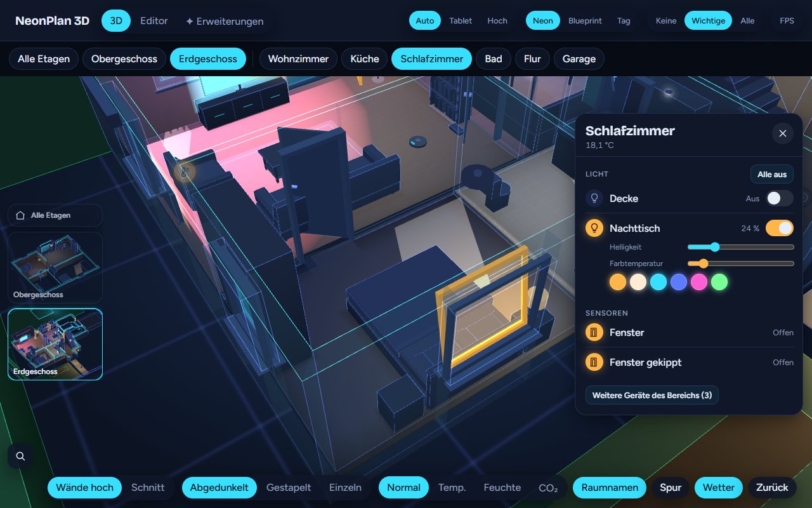This screenshot has height=508, width=812.
Task: Open the Erweiterungen tab
Action: [x=225, y=21]
